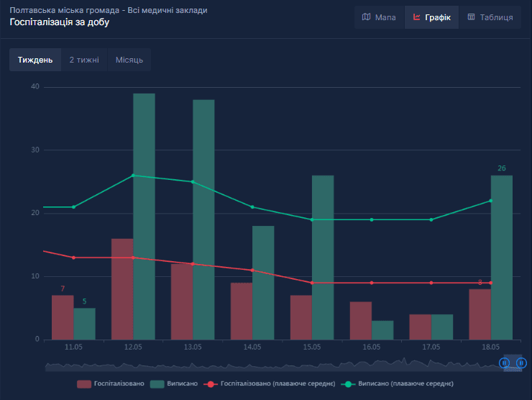Click the 15.05 date axis label
The image size is (532, 400).
click(x=312, y=347)
